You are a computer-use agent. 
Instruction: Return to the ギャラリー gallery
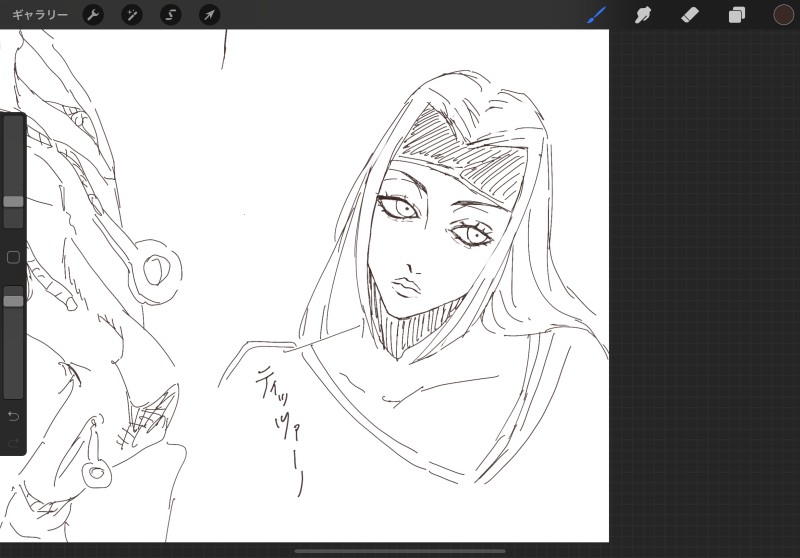(40, 15)
